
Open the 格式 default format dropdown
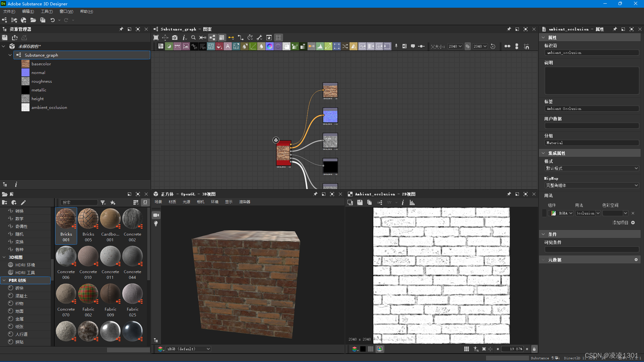(x=591, y=168)
